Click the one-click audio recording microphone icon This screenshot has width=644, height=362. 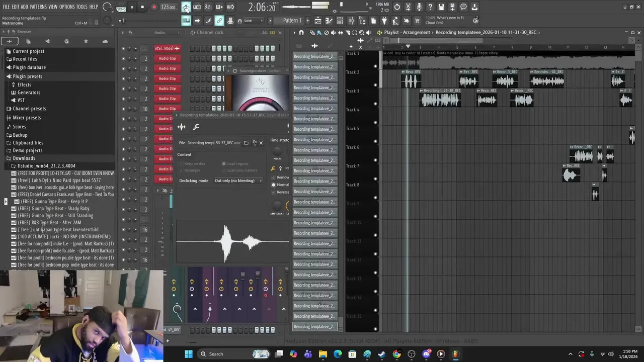coord(419,7)
